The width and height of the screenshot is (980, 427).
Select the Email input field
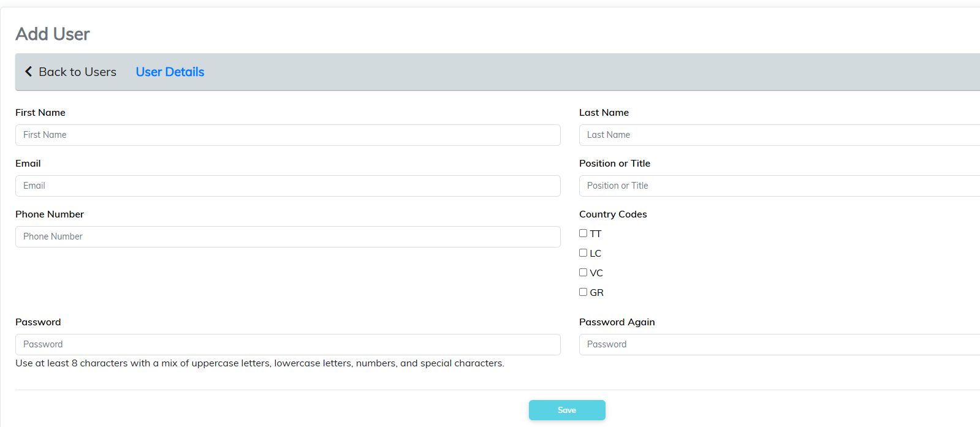[287, 186]
